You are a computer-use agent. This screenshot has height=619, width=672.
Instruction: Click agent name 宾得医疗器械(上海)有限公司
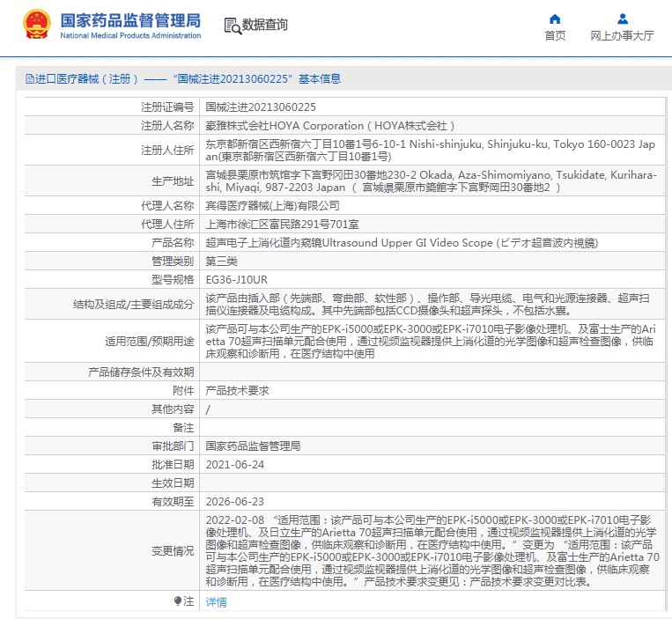pyautogui.click(x=272, y=206)
